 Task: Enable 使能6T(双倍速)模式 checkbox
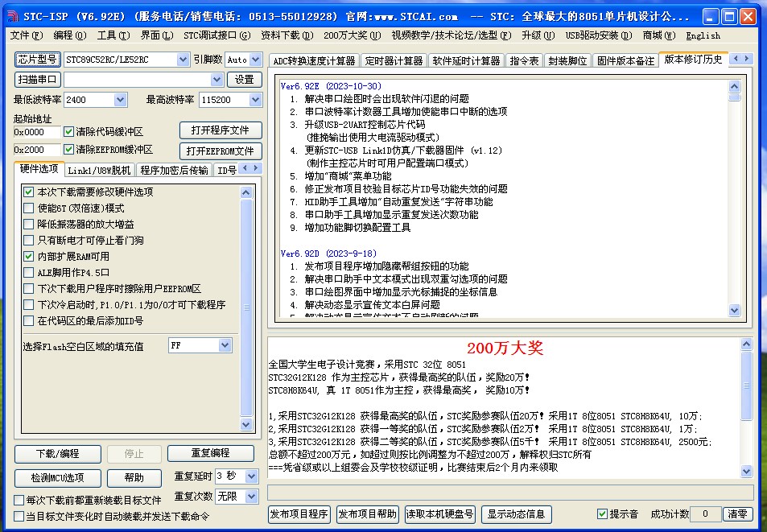click(28, 208)
